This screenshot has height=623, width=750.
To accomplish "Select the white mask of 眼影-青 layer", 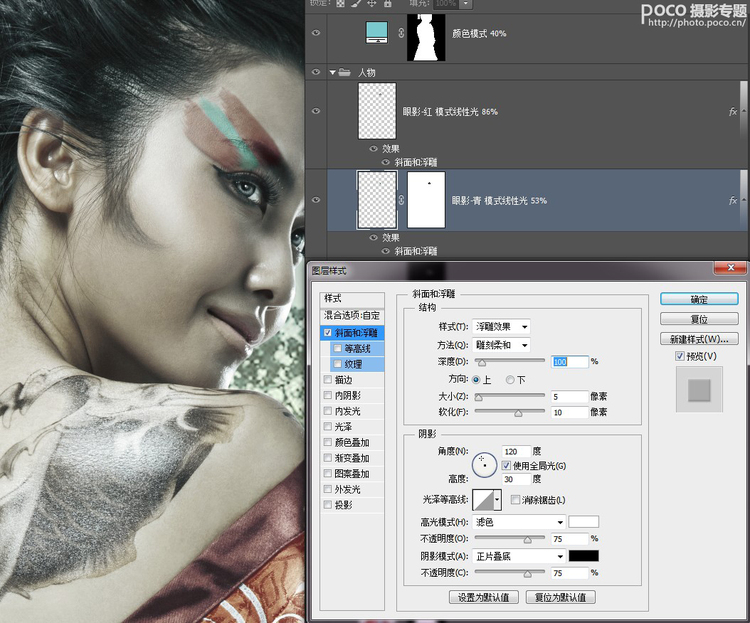I will 426,200.
